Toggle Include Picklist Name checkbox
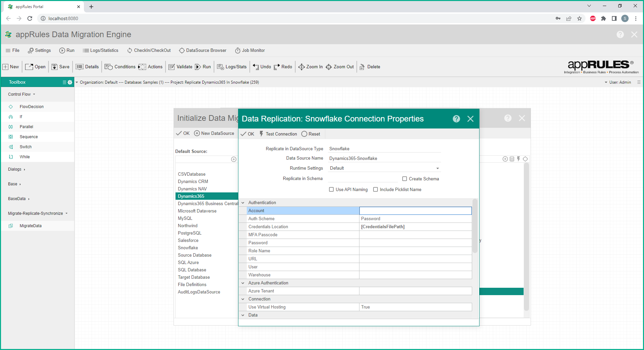644x350 pixels. click(x=375, y=189)
